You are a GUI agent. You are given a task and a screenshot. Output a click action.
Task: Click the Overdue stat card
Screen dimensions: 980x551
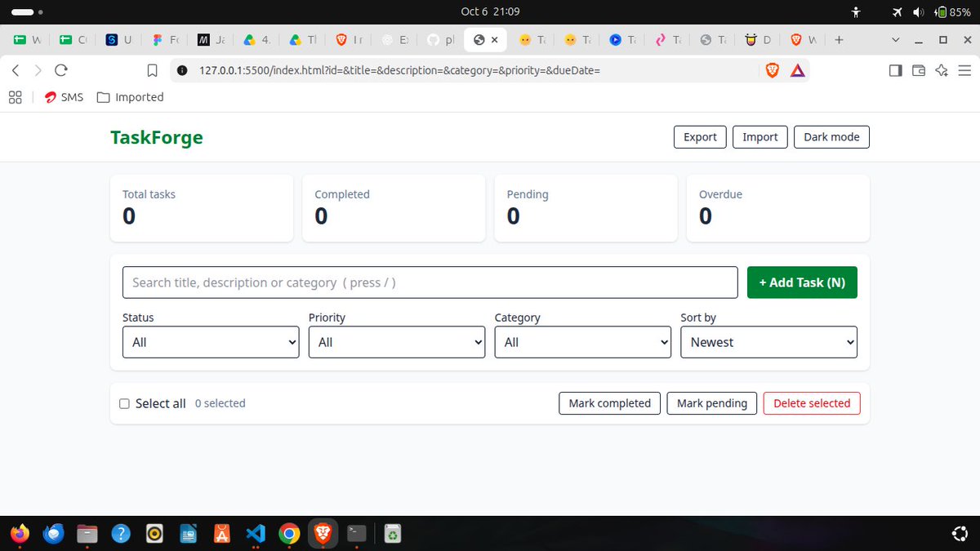(778, 207)
